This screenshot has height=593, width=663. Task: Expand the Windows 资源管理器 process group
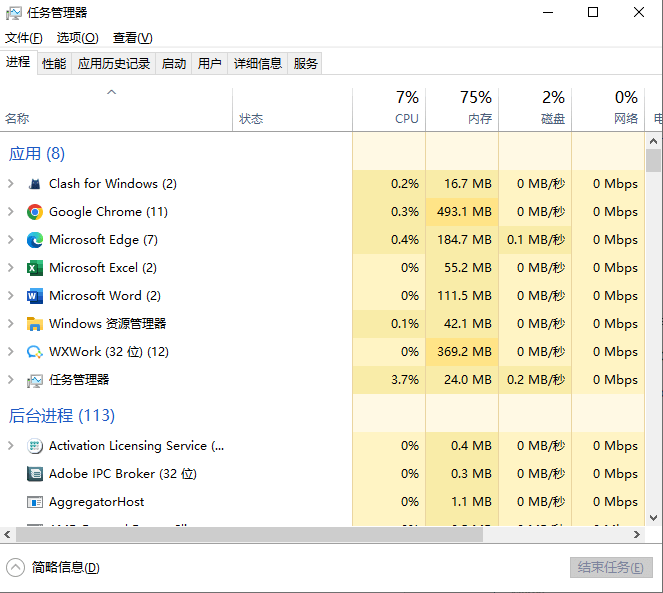point(11,323)
